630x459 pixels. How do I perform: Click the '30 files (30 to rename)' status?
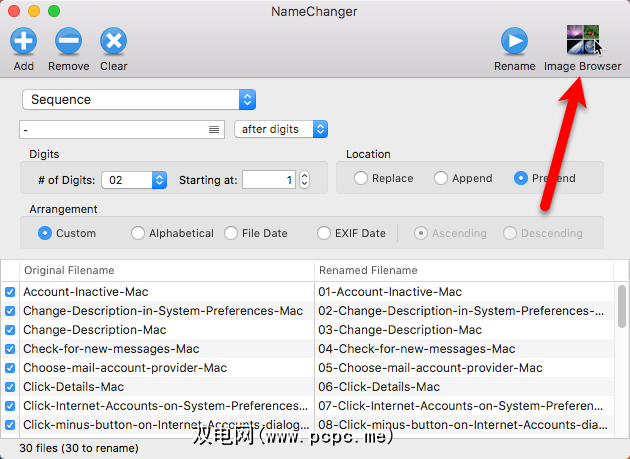(x=79, y=448)
